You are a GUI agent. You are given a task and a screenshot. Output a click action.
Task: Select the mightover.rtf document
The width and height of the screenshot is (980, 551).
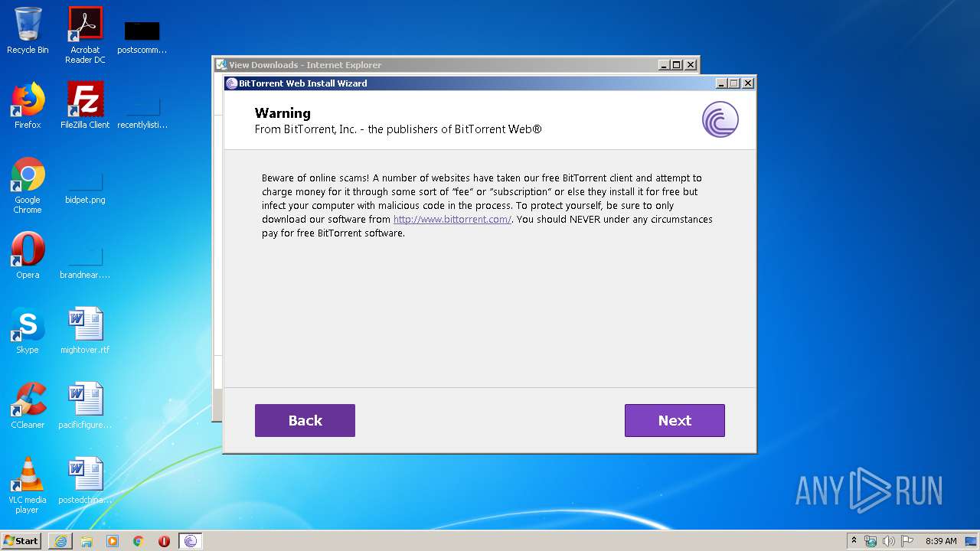(85, 331)
